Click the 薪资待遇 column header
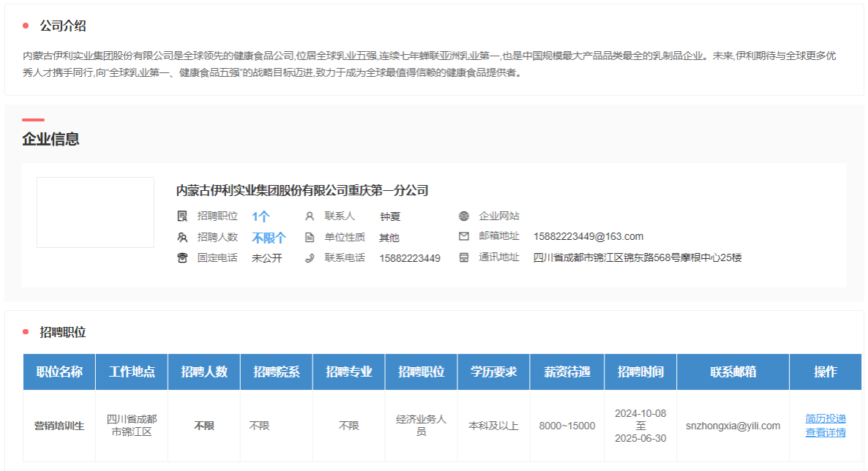868x471 pixels. [567, 372]
